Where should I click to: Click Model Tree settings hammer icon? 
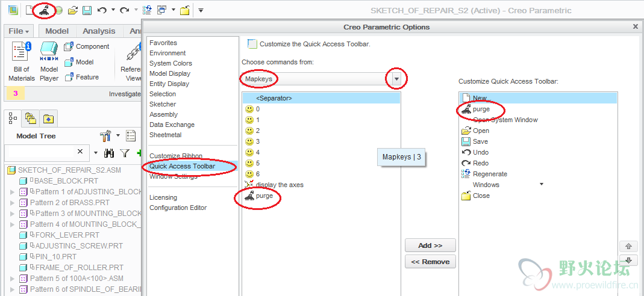pyautogui.click(x=105, y=135)
